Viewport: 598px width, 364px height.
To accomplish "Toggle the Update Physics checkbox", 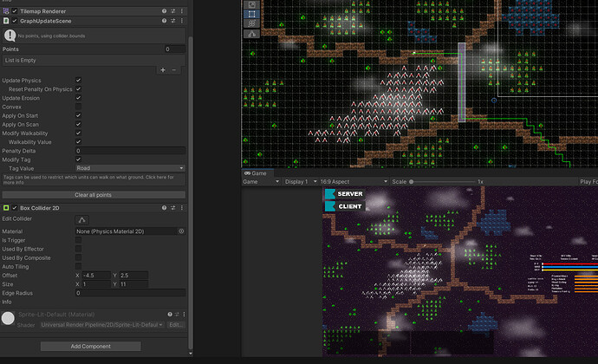I will (x=79, y=81).
